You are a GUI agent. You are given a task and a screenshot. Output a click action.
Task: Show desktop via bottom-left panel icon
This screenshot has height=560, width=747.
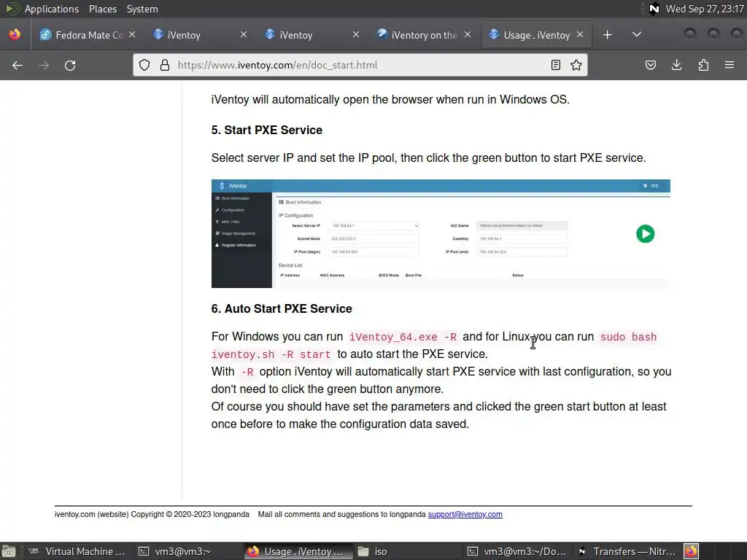tap(9, 551)
